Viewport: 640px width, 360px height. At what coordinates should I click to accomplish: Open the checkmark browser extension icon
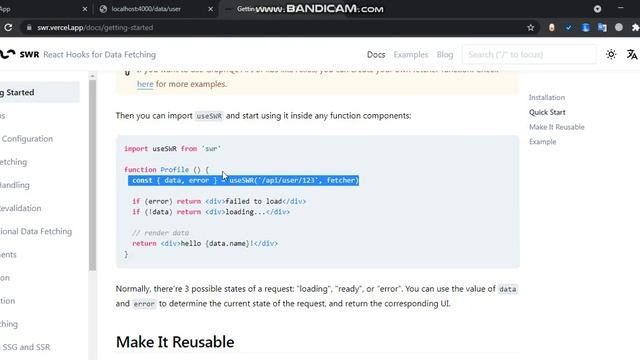(569, 28)
